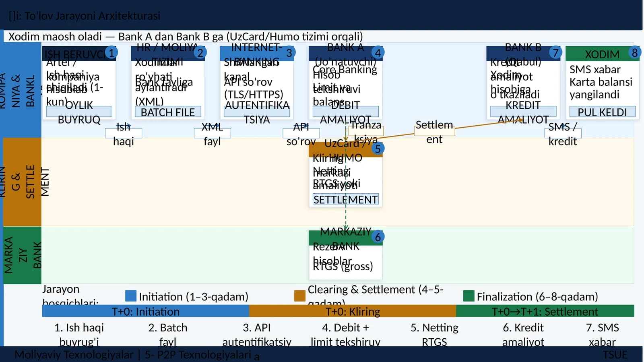The width and height of the screenshot is (644, 362).
Task: Click step badge number 2
Action: [200, 53]
